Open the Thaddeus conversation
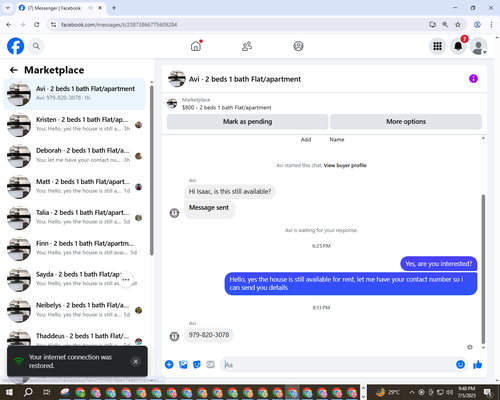 point(74,338)
